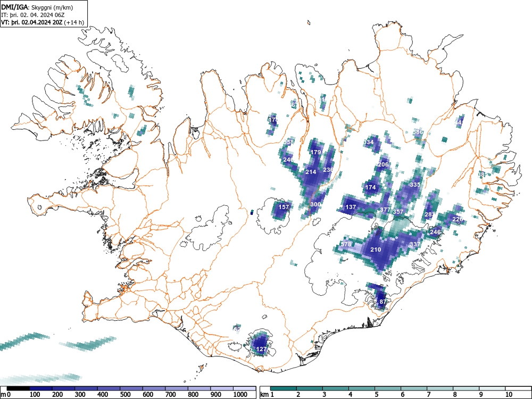Viewport: 532px width, 399px height.
Task: Select the map value label '335'
Action: point(415,185)
